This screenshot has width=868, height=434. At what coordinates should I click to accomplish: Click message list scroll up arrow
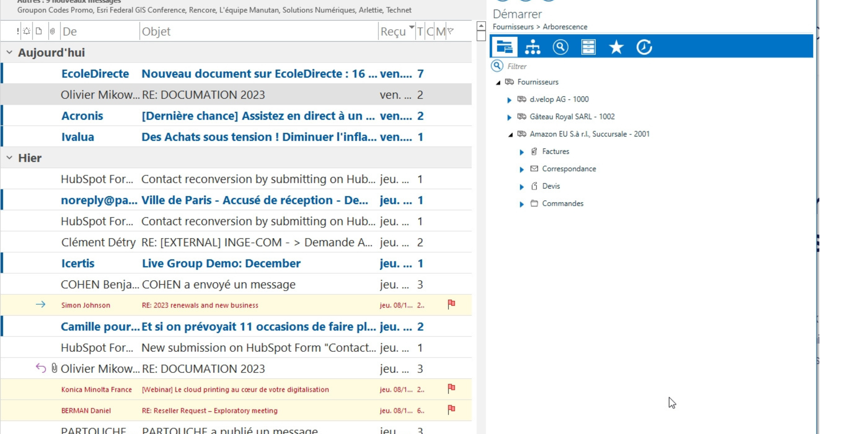[x=481, y=26]
